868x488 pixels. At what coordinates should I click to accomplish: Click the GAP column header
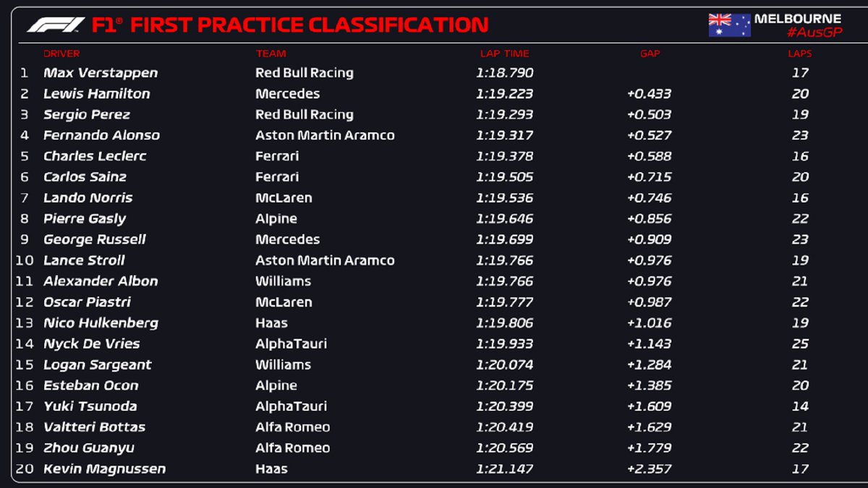tap(650, 53)
